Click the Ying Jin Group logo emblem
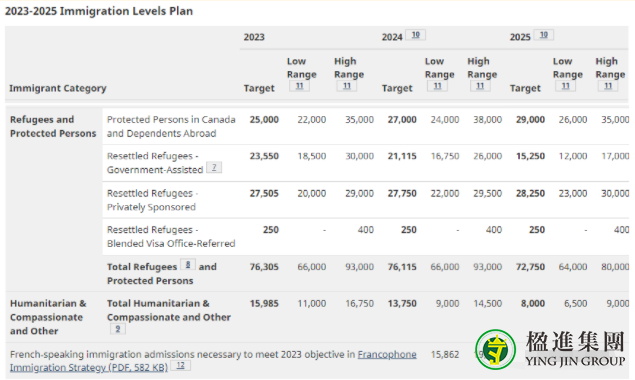The width and height of the screenshot is (635, 380). tap(495, 349)
